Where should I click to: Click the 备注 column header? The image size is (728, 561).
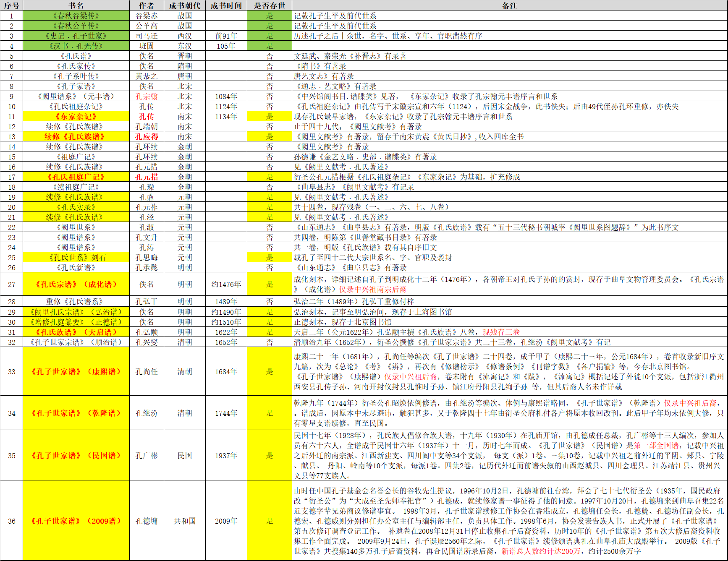[x=510, y=5]
